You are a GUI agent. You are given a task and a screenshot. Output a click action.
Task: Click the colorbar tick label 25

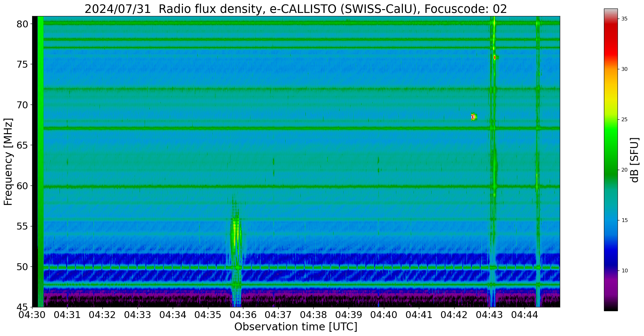click(624, 120)
